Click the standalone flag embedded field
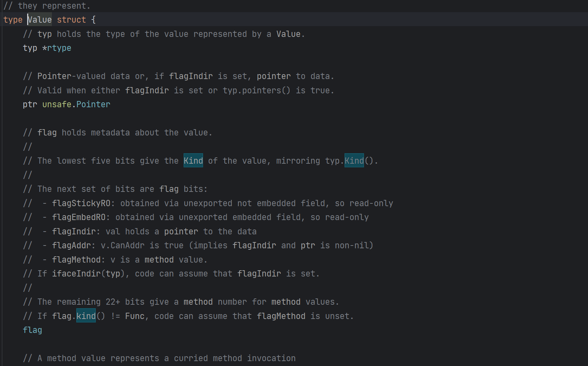 pos(32,330)
